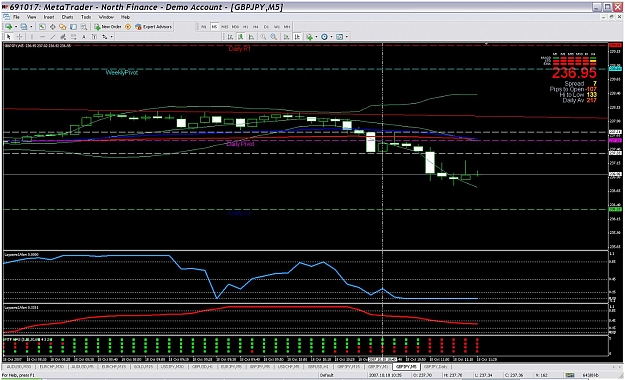Image resolution: width=625 pixels, height=380 pixels.
Task: Switch to the GOLD,M15 chart tab
Action: pyautogui.click(x=143, y=366)
